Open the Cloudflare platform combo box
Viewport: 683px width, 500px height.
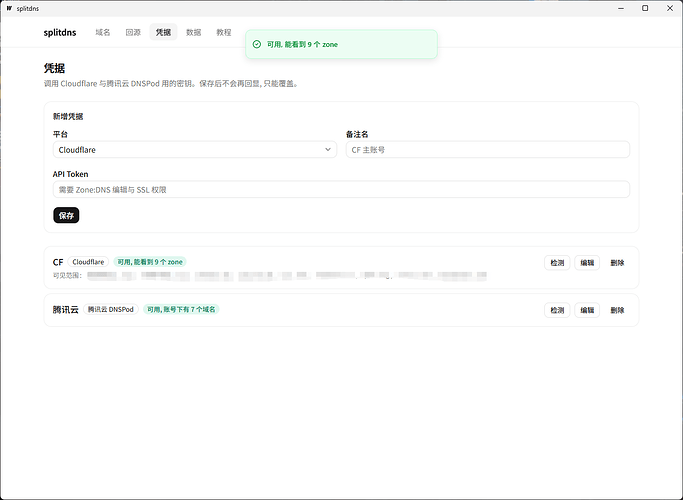(x=195, y=149)
